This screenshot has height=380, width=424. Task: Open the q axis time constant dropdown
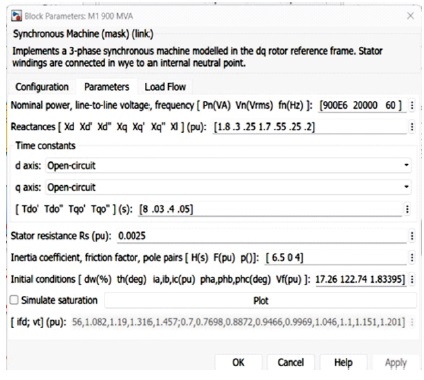[228, 187]
